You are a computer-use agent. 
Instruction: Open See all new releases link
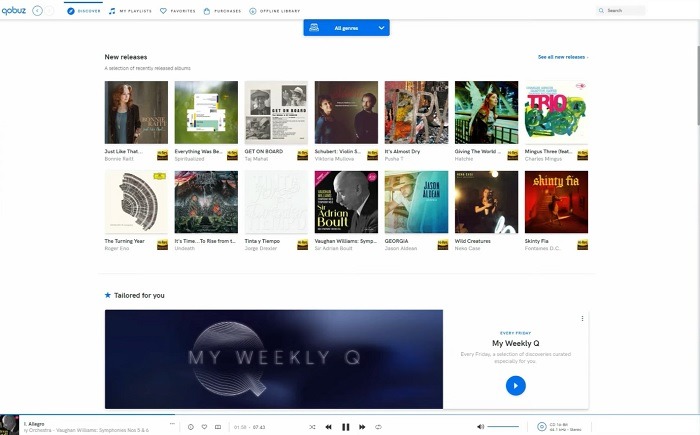563,57
